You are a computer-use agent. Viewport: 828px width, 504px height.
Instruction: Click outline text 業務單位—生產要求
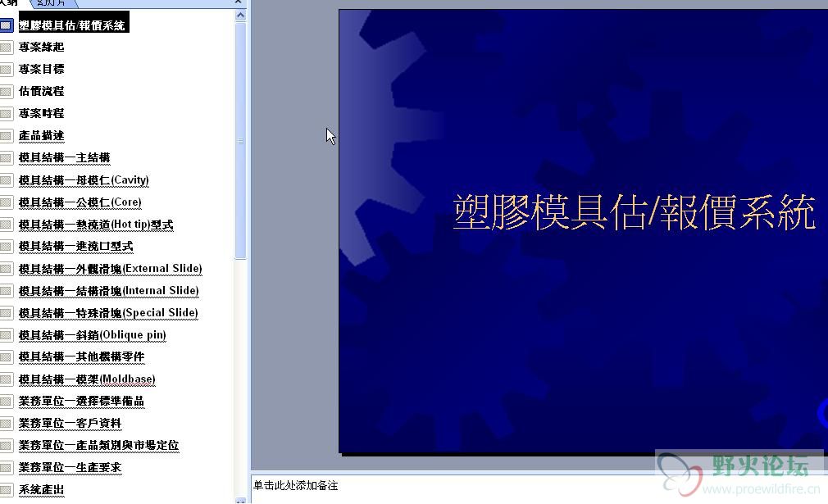(70, 468)
